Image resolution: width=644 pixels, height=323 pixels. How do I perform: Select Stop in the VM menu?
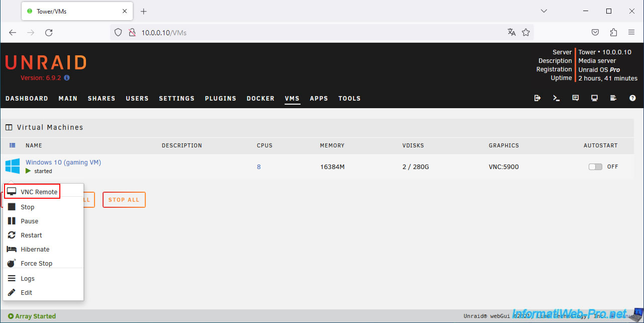pyautogui.click(x=27, y=207)
